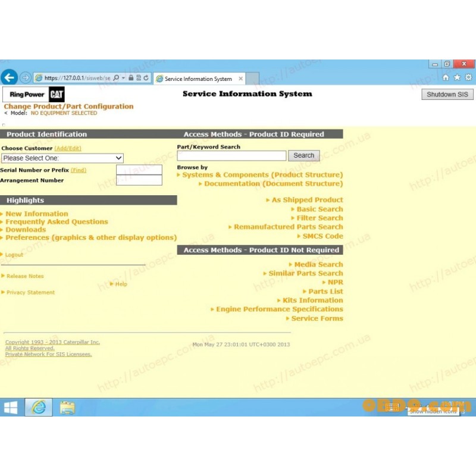Refresh the page with the reload icon

click(146, 78)
